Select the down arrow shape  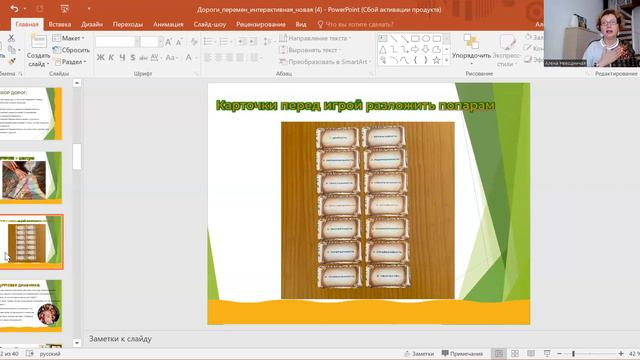coord(426,49)
